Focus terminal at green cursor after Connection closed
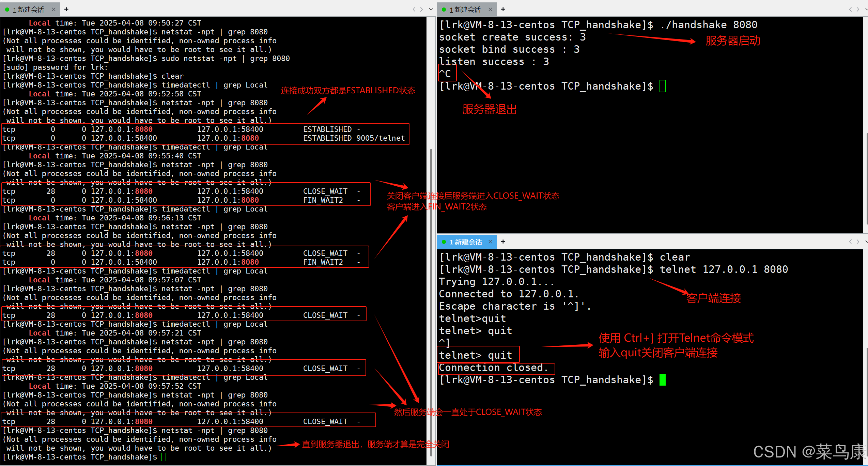This screenshot has height=466, width=868. [662, 379]
